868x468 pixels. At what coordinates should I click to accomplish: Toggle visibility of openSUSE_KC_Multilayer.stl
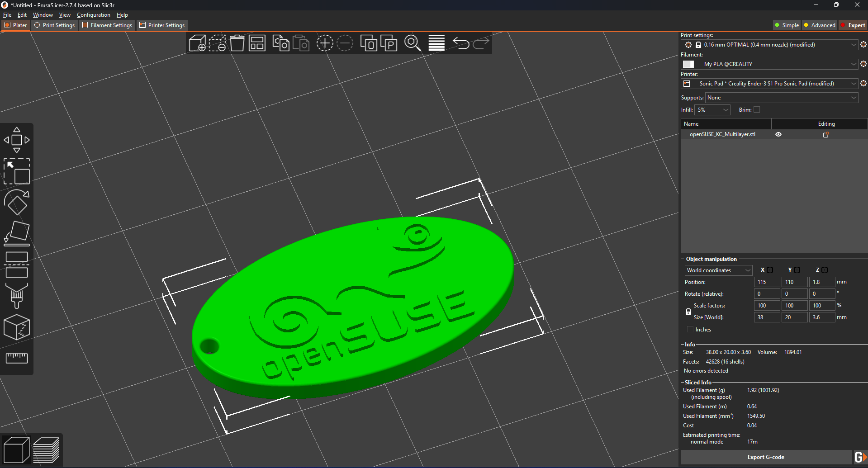point(778,134)
